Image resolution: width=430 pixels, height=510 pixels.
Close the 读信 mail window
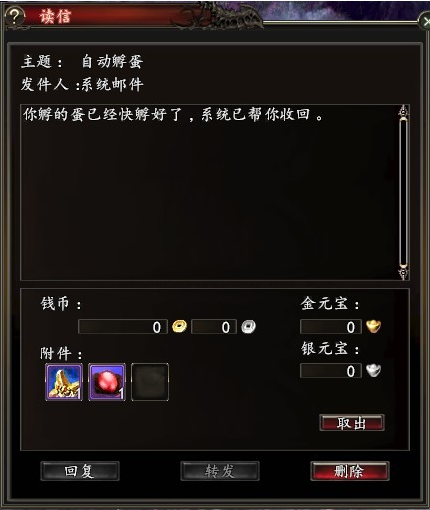point(425,21)
